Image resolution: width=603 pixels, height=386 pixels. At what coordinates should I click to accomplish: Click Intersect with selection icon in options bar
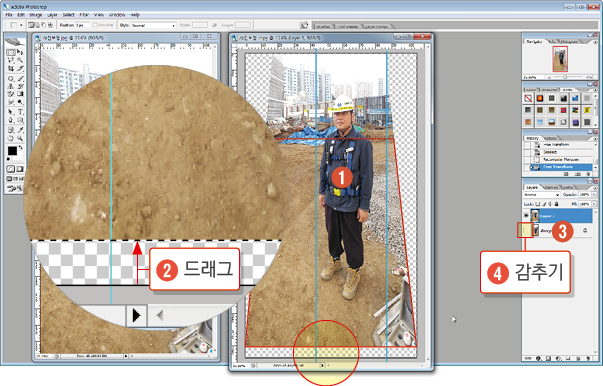50,25
